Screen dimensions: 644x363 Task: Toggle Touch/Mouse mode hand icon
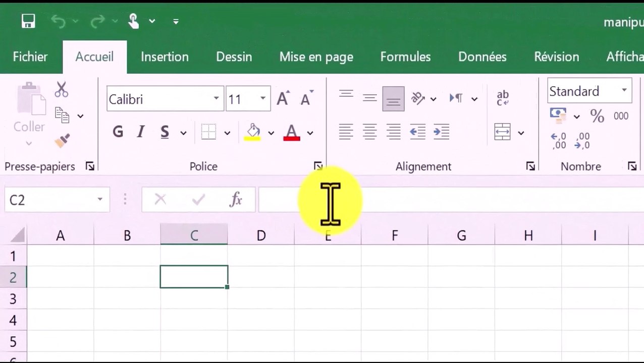[x=133, y=21]
